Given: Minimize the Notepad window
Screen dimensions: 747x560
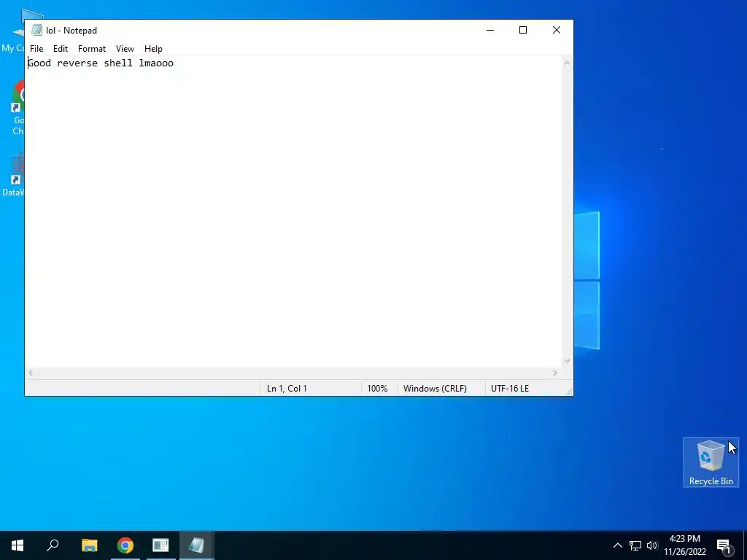Looking at the screenshot, I should [489, 30].
